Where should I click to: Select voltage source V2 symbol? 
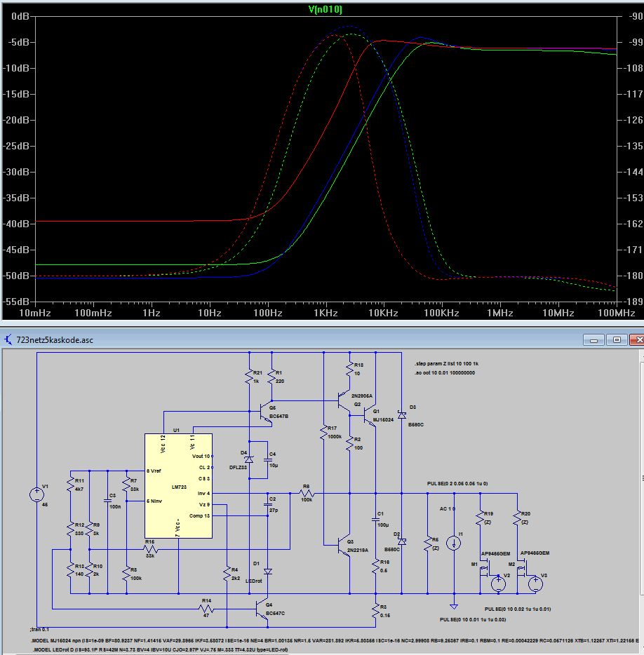[498, 584]
